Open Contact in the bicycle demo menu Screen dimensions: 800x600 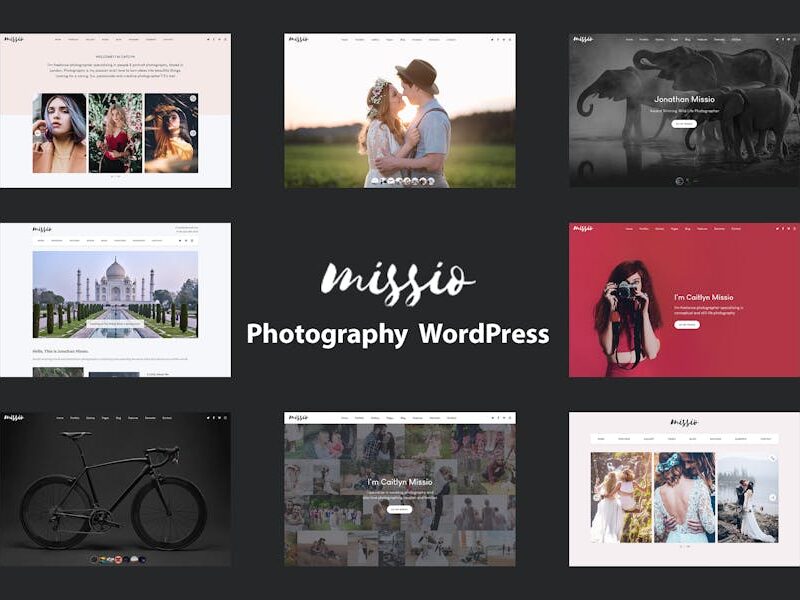[x=167, y=418]
